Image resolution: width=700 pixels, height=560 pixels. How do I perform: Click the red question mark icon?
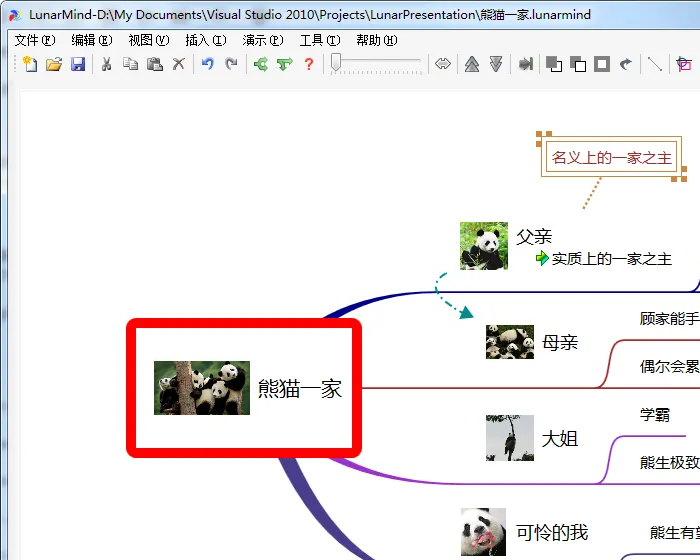point(308,64)
